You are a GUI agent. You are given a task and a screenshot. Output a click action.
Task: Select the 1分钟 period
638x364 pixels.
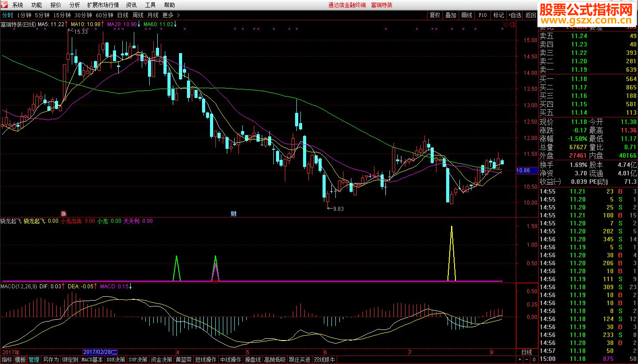[x=24, y=15]
